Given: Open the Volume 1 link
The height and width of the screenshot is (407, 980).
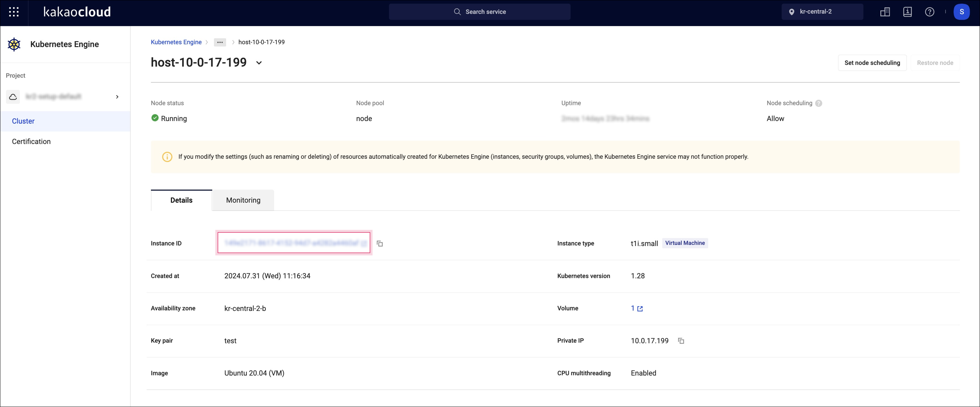Looking at the screenshot, I should click(x=633, y=308).
